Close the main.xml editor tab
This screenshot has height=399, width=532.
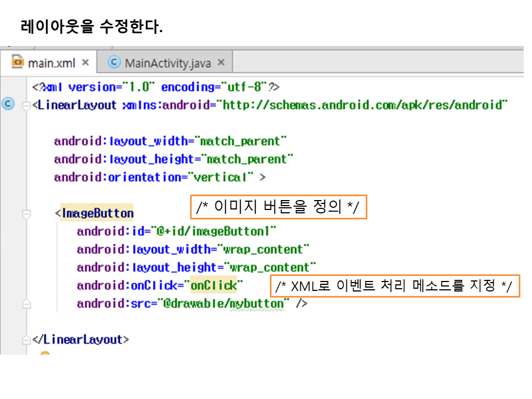[x=85, y=63]
